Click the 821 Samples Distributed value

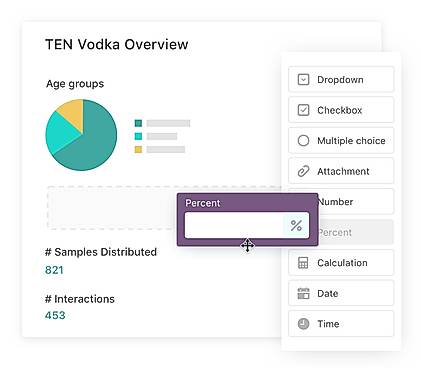click(x=54, y=270)
